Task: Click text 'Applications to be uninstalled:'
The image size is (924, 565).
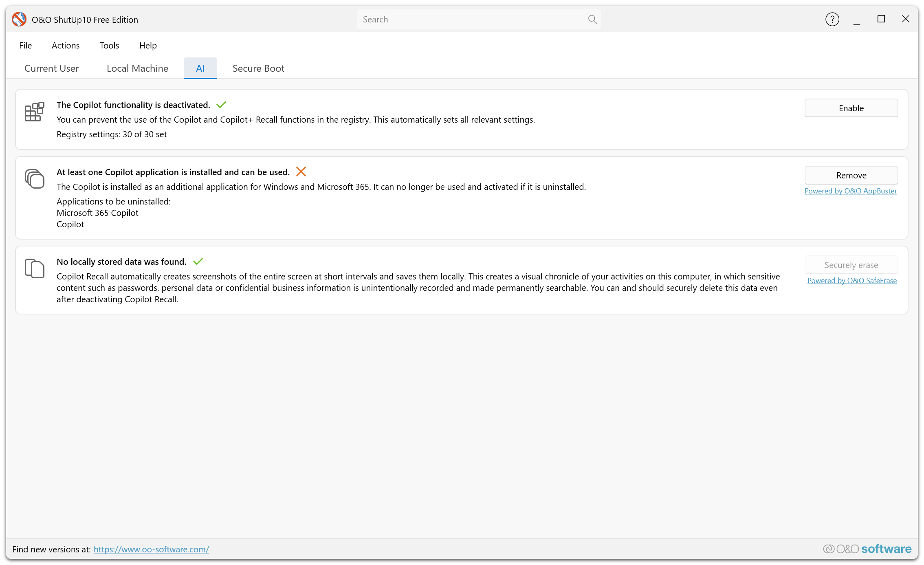Action: coord(114,201)
